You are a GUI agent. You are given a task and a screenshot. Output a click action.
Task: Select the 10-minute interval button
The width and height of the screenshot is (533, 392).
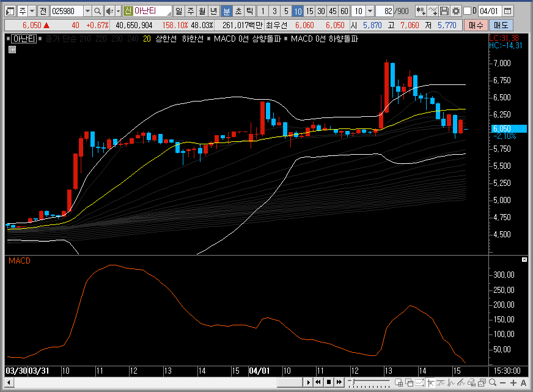click(x=298, y=11)
